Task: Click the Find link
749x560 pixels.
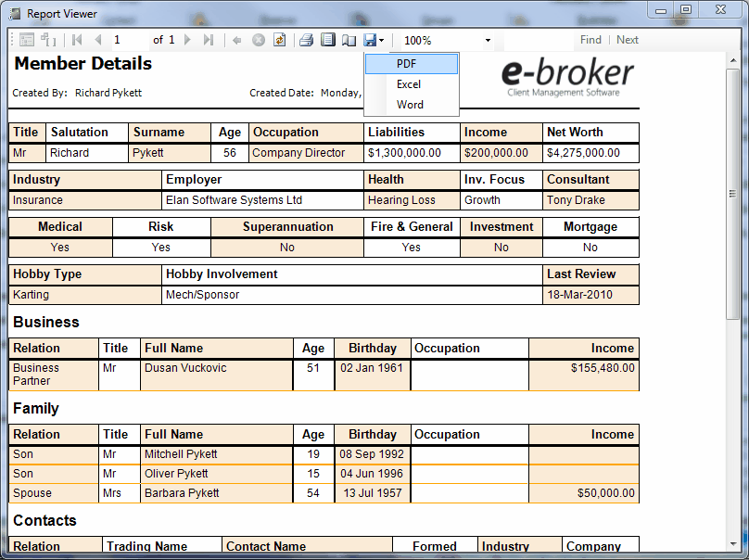Action: coord(590,40)
